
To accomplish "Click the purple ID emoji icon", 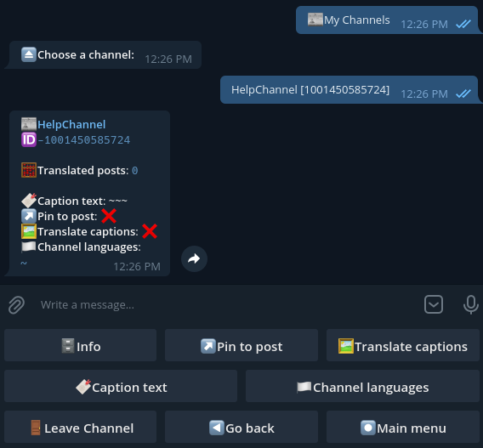I will coord(29,139).
